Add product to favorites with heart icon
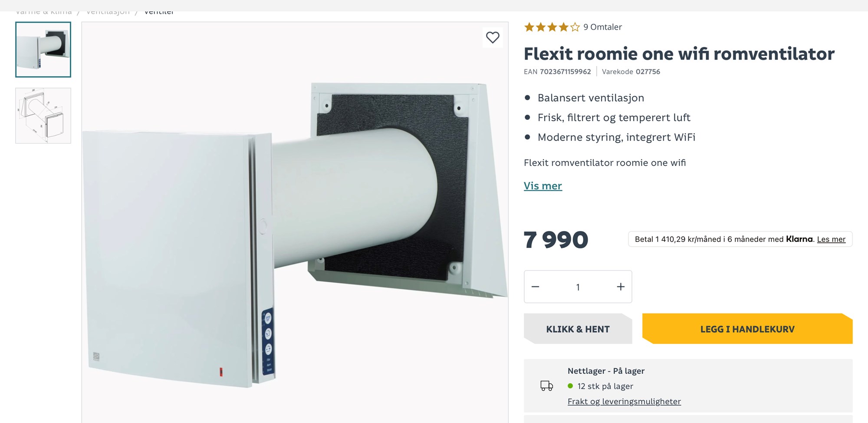Image resolution: width=868 pixels, height=423 pixels. [x=493, y=38]
